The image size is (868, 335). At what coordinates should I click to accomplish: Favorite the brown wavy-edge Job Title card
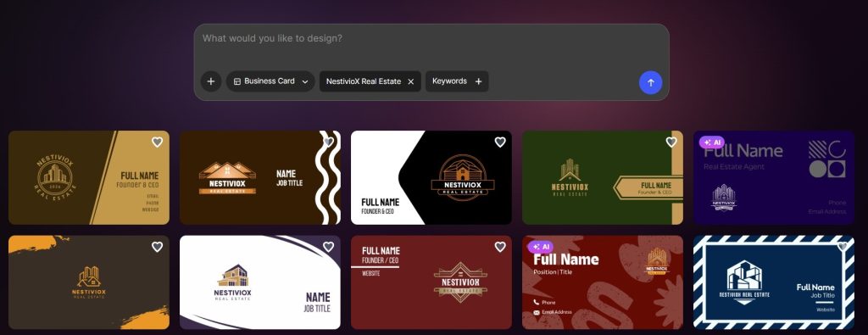[329, 142]
